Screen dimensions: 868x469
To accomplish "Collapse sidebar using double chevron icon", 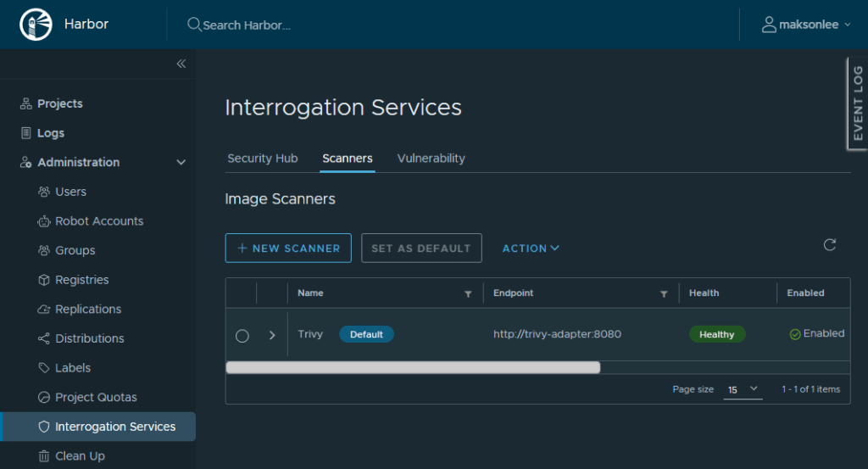I will point(181,64).
